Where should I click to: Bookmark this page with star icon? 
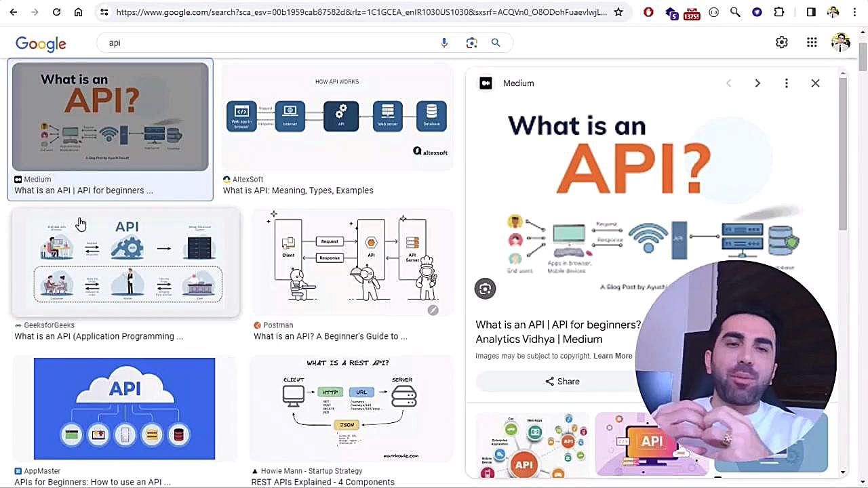[x=618, y=12]
